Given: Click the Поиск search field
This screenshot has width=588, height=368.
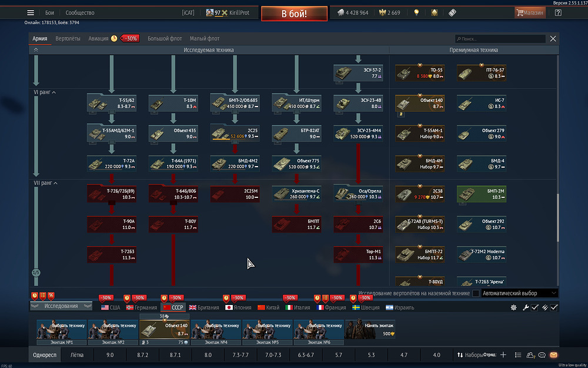Looking at the screenshot, I should click(500, 39).
